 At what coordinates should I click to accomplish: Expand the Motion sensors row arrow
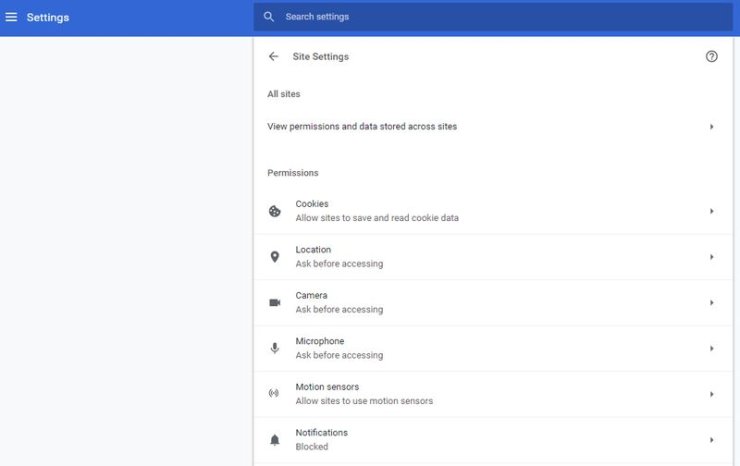point(711,394)
